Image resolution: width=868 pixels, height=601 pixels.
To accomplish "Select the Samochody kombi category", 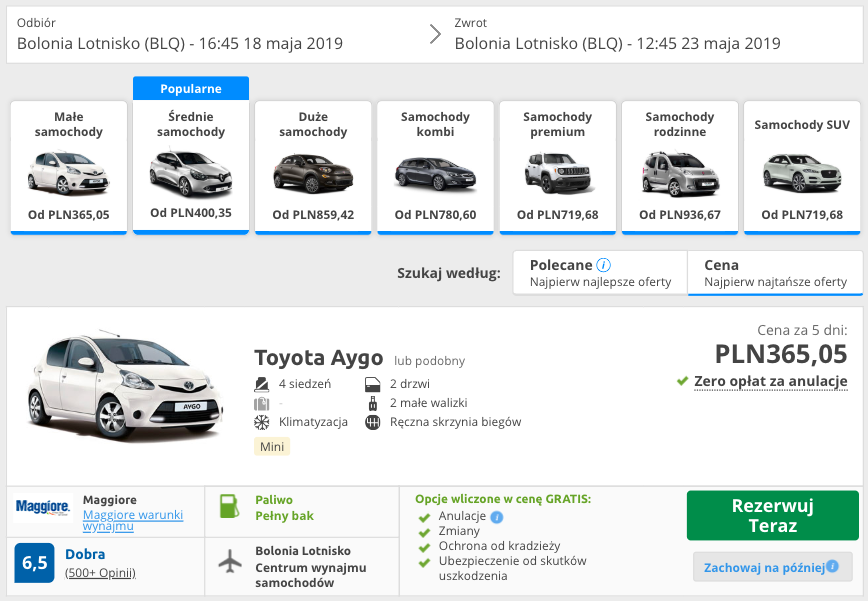I will (x=435, y=167).
